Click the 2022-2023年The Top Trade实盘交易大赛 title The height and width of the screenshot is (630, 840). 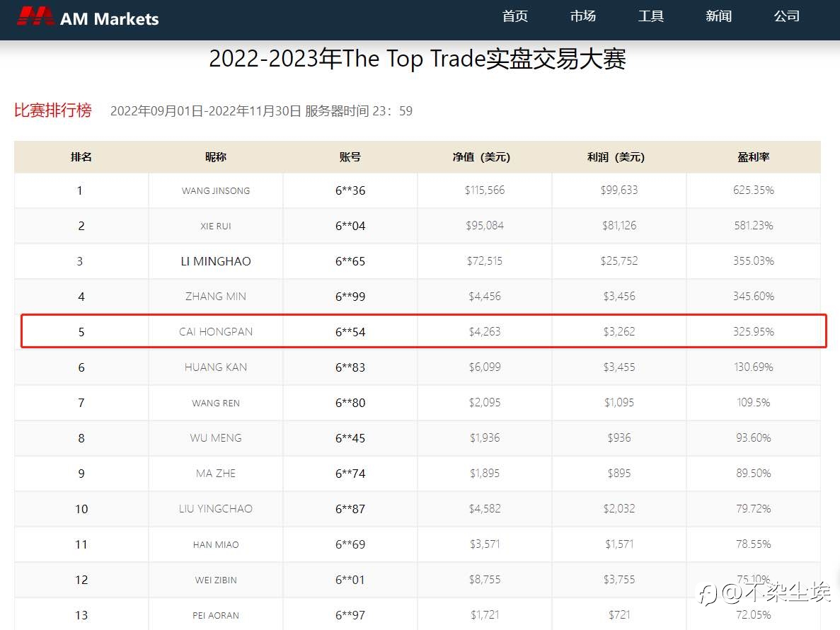(x=418, y=58)
